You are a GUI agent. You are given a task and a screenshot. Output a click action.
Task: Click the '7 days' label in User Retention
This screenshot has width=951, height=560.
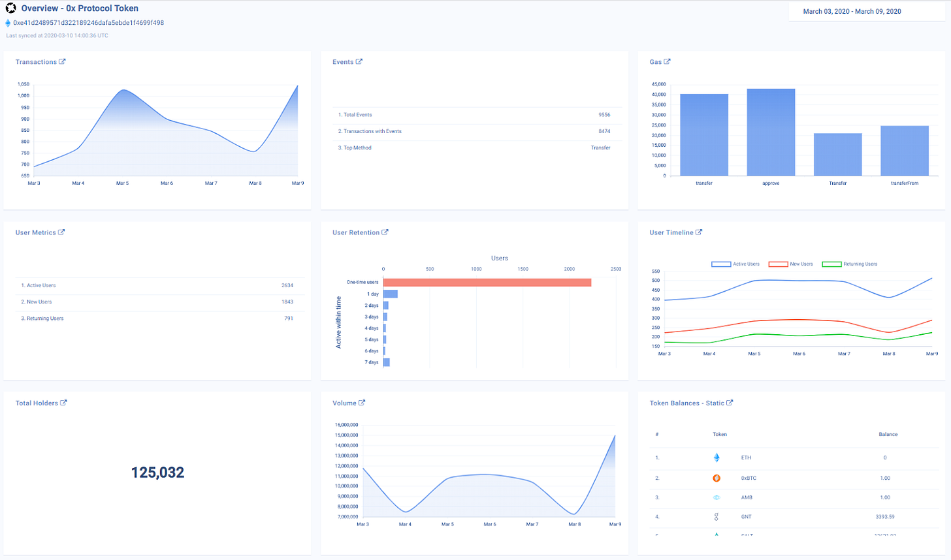click(x=372, y=362)
